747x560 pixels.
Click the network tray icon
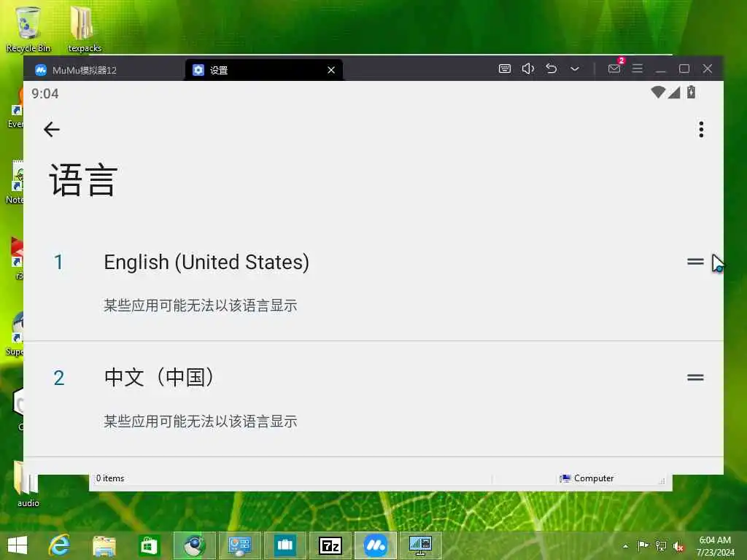[x=661, y=545]
